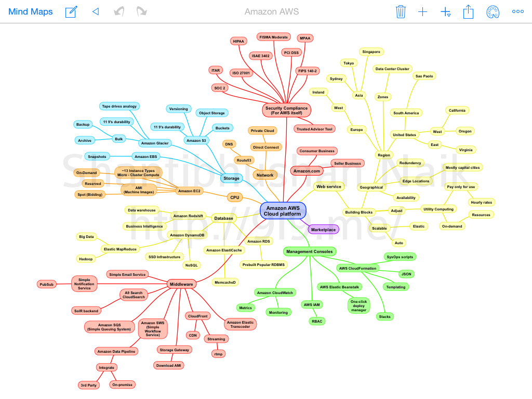Select the Amazon CloudWatch node
This screenshot has height=399, width=532.
click(x=275, y=292)
